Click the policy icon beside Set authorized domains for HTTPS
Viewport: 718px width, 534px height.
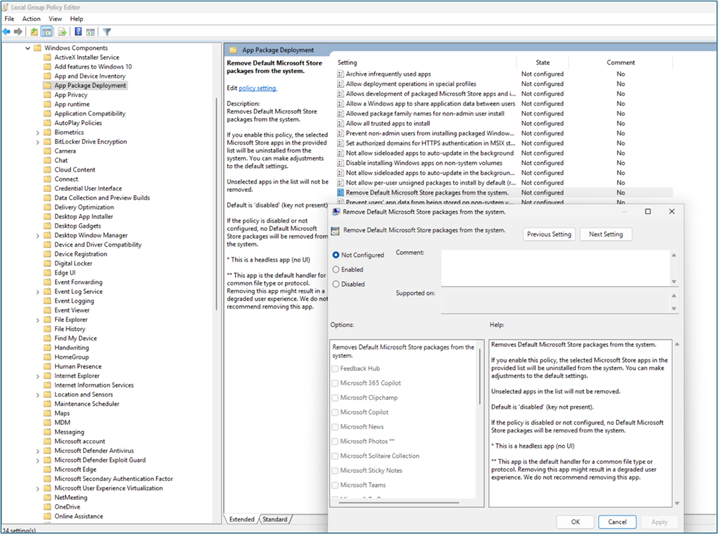(x=340, y=143)
